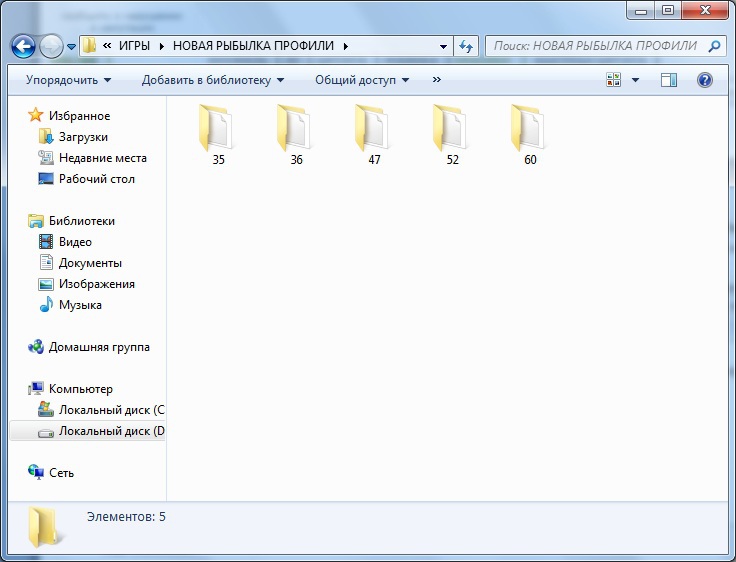
Task: Click the Недавние места icon
Action: coord(46,158)
